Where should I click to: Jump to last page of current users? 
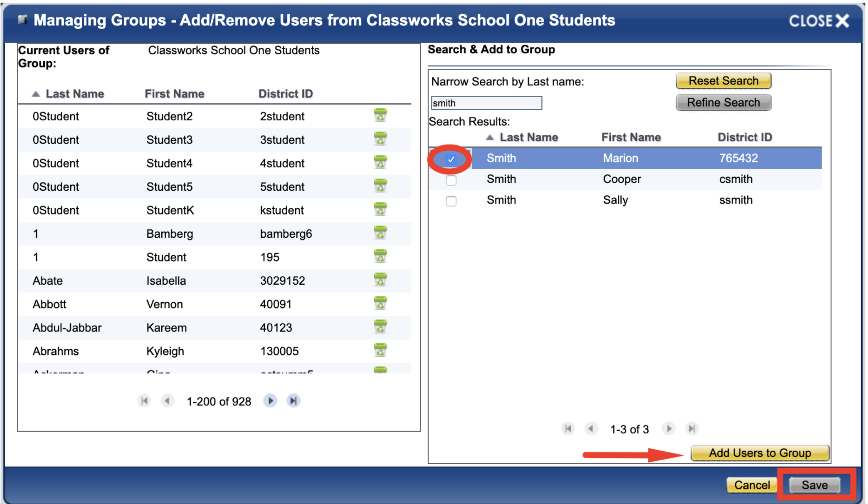[293, 401]
